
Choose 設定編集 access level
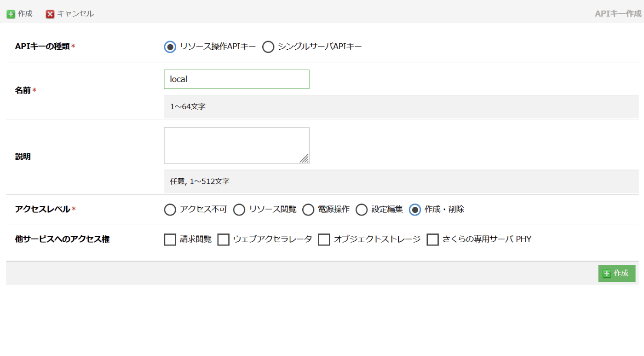[x=362, y=210]
